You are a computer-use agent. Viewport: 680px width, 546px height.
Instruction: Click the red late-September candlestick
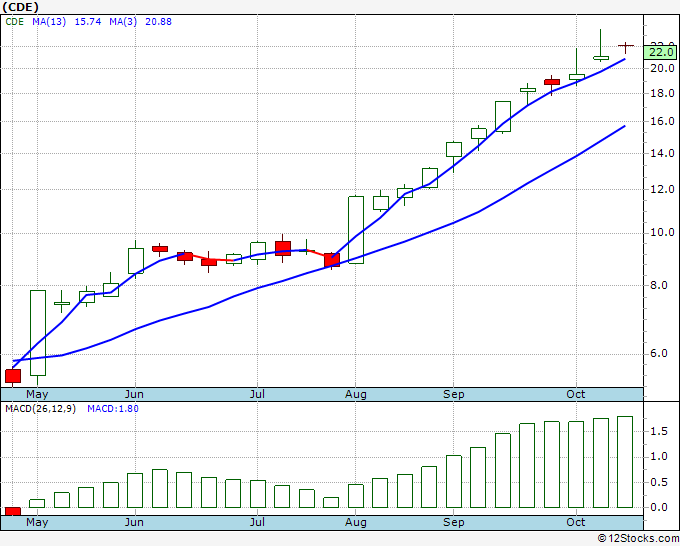coord(552,82)
